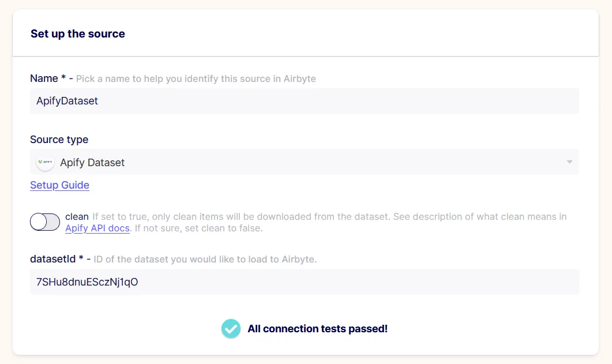Click the 7SHu8dnuESczNj1qO dataset ID value
Image resolution: width=612 pixels, height=364 pixels.
[x=87, y=282]
